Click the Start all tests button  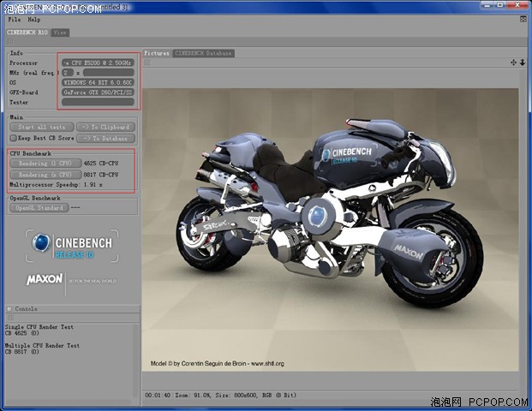click(x=42, y=128)
